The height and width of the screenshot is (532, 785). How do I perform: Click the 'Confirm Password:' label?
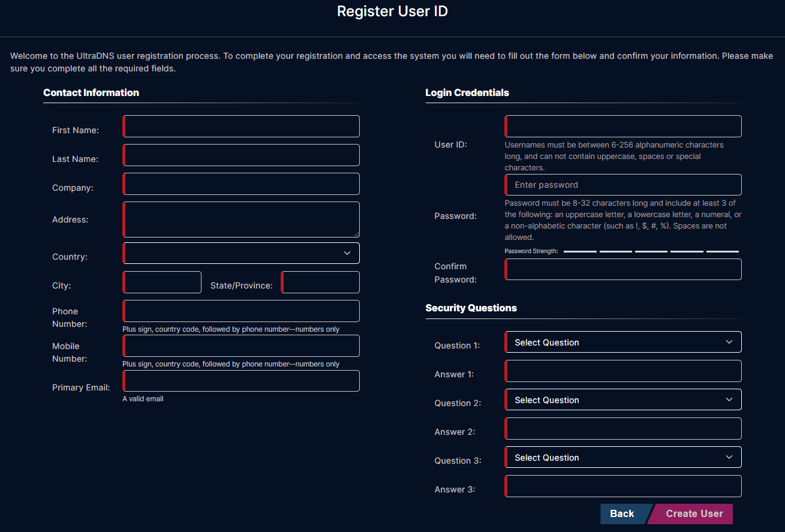(x=455, y=273)
